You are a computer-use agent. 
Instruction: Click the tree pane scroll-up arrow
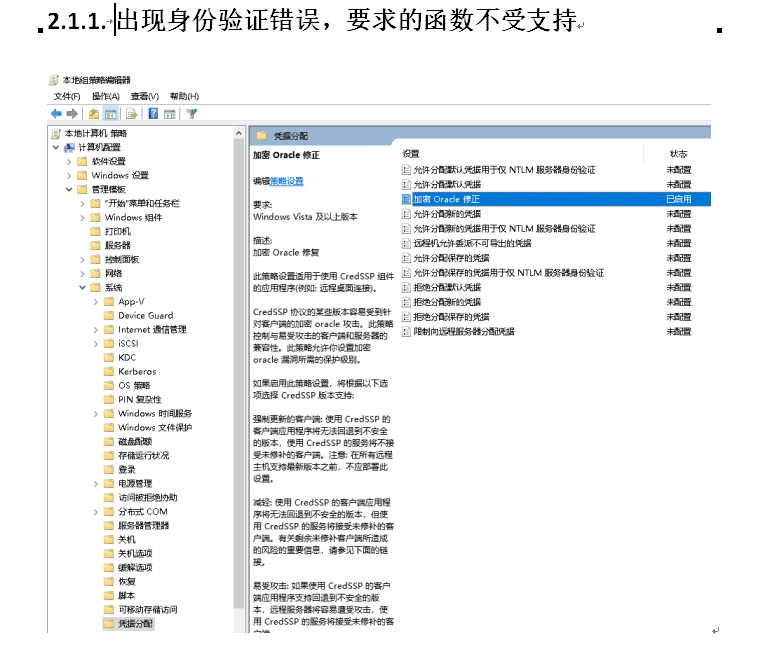(238, 133)
